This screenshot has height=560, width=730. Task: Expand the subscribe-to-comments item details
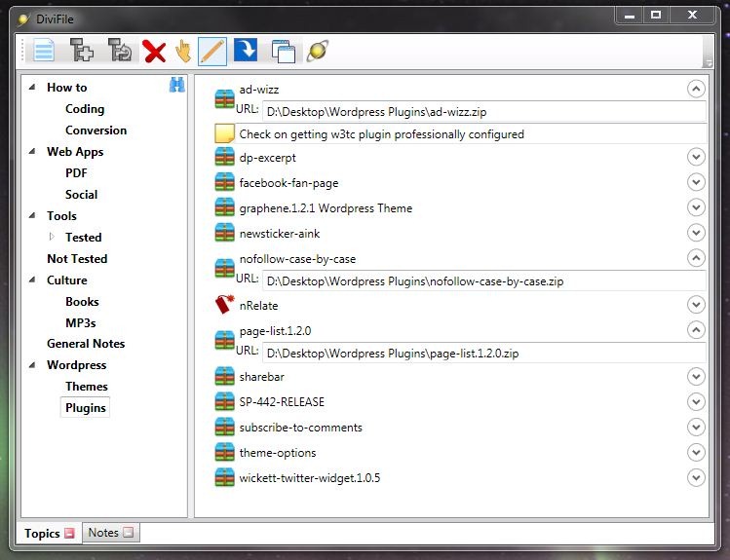[x=696, y=427]
